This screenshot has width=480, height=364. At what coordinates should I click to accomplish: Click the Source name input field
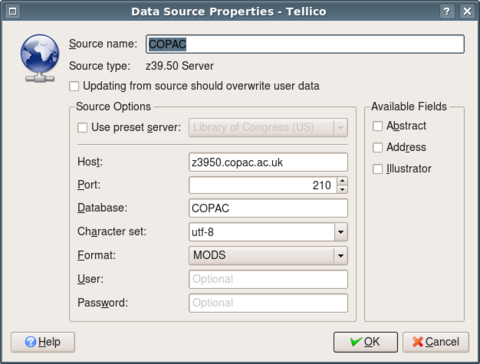point(305,44)
